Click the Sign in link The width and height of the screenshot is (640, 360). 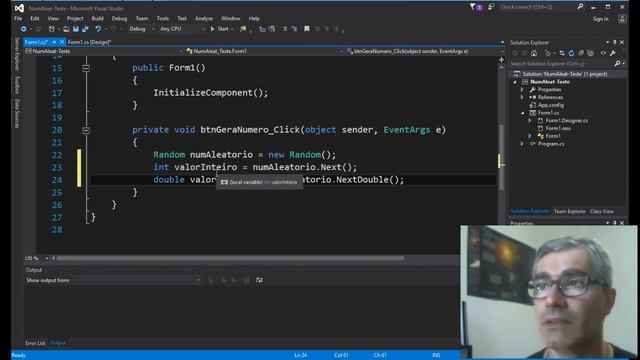tap(600, 19)
